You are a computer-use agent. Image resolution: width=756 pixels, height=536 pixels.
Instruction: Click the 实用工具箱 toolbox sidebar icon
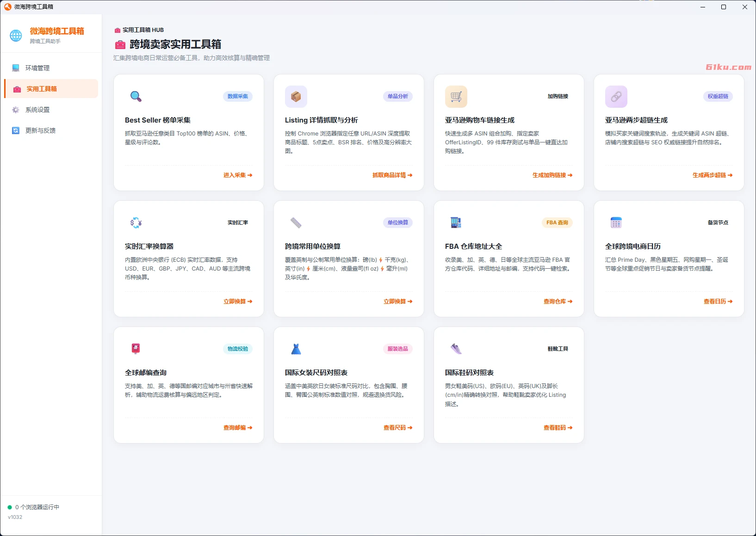[17, 89]
